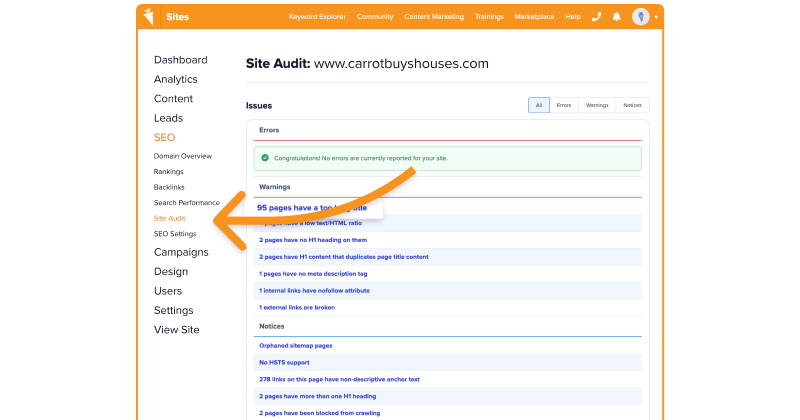Open Rankings submenu item
This screenshot has height=420, width=800.
point(168,171)
